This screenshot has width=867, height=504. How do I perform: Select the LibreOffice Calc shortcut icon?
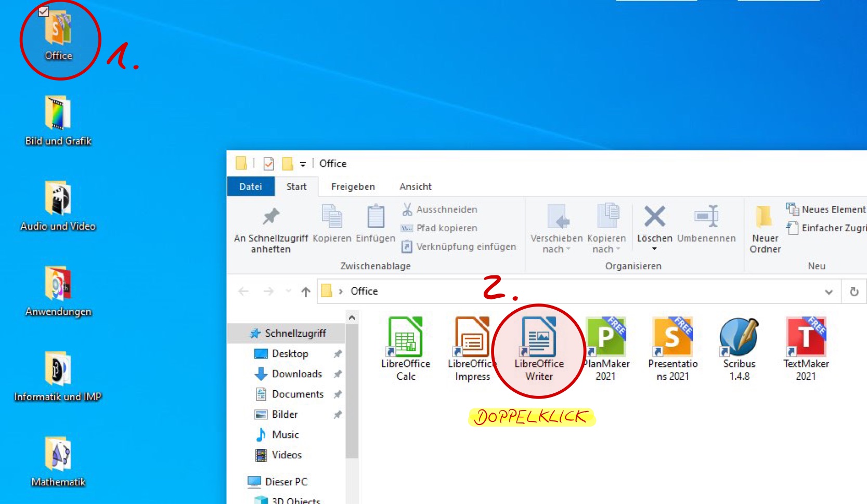tap(406, 338)
